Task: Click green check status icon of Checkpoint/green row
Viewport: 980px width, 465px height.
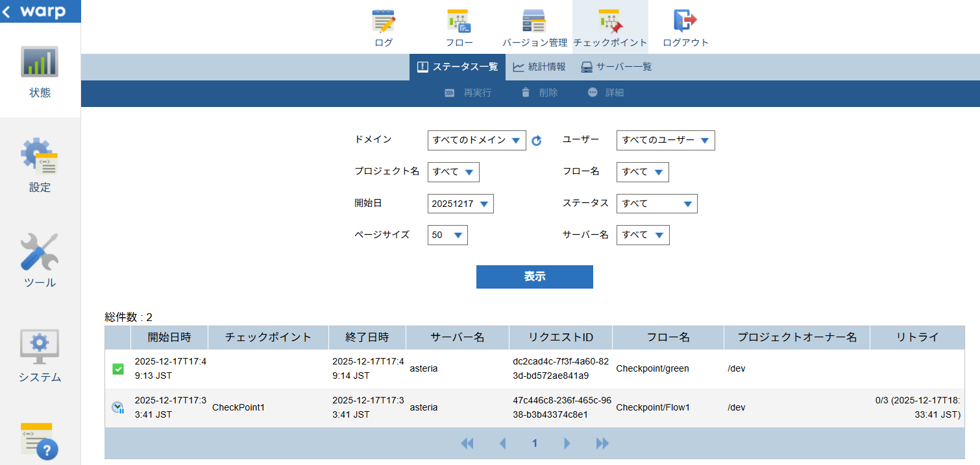Action: coord(117,369)
